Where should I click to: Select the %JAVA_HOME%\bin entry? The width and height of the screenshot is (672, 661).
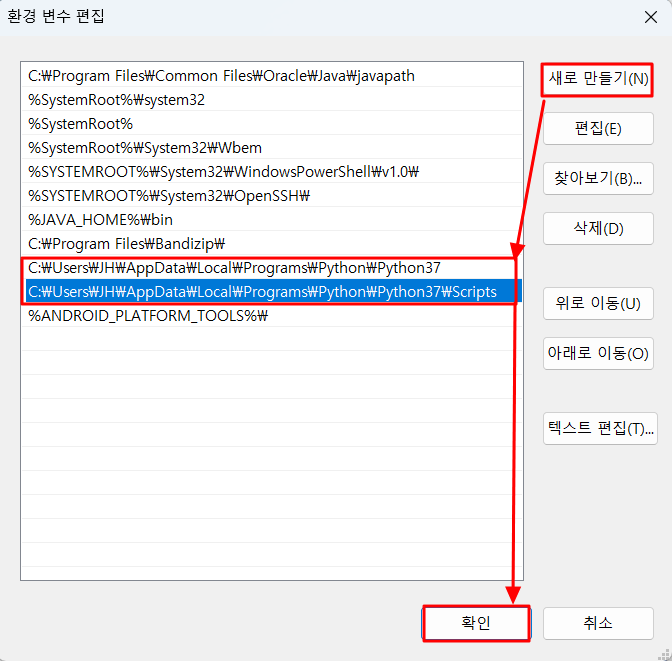pos(272,220)
